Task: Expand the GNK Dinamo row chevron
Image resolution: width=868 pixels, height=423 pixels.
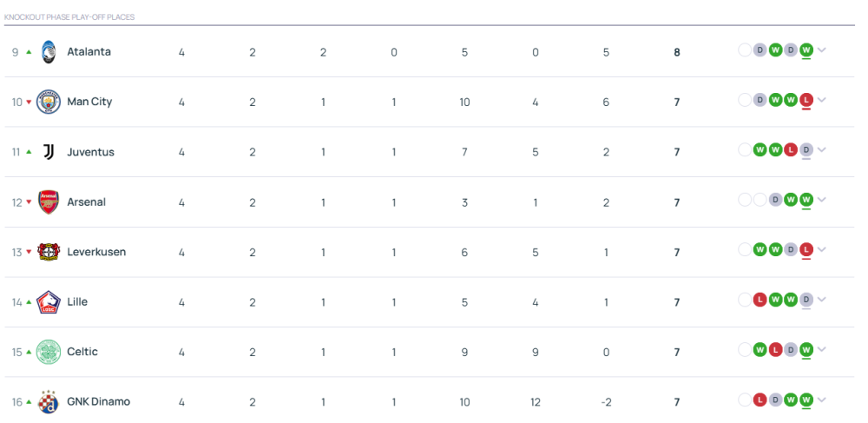Action: 821,400
